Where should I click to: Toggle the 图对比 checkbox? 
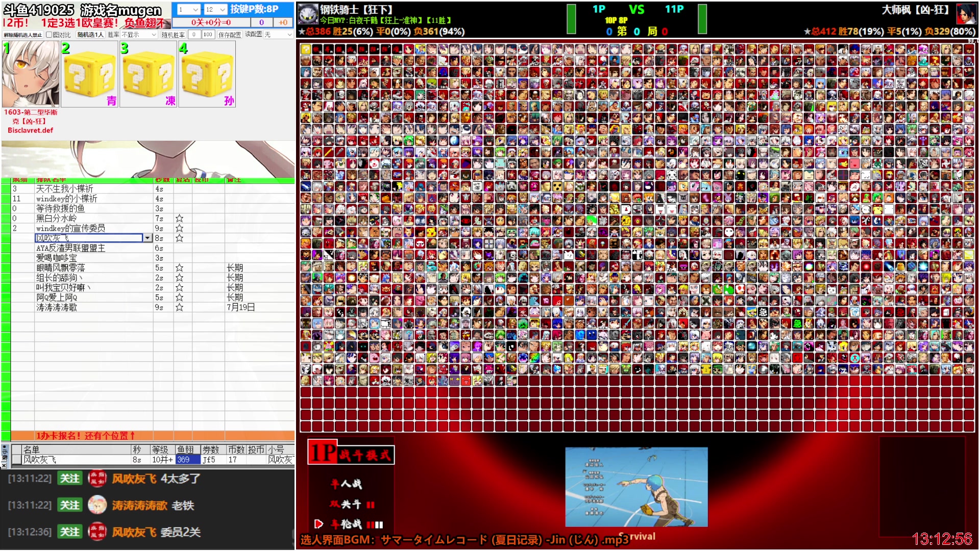click(49, 35)
